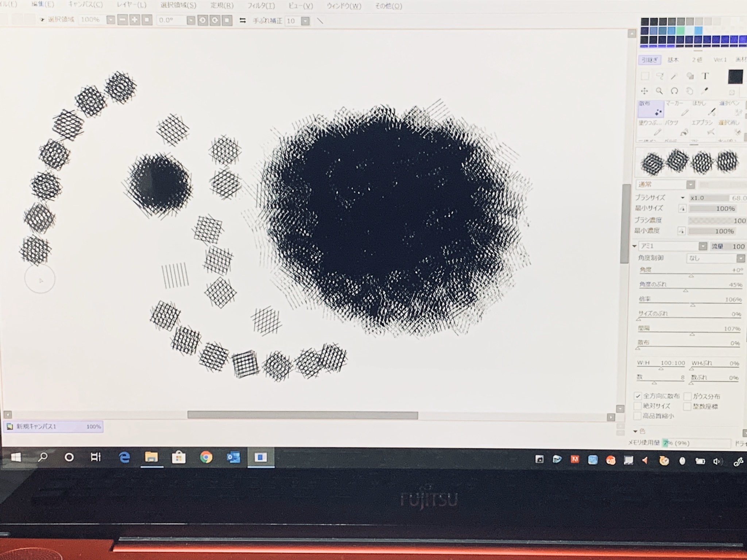Open the 通常 blend mode dropdown
Viewport: 747px width, 560px height.
690,184
